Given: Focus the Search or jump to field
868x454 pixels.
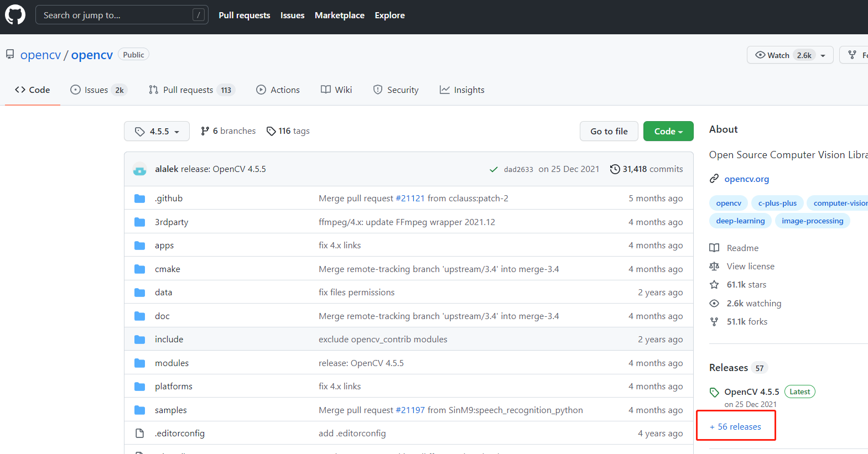Looking at the screenshot, I should pyautogui.click(x=122, y=15).
